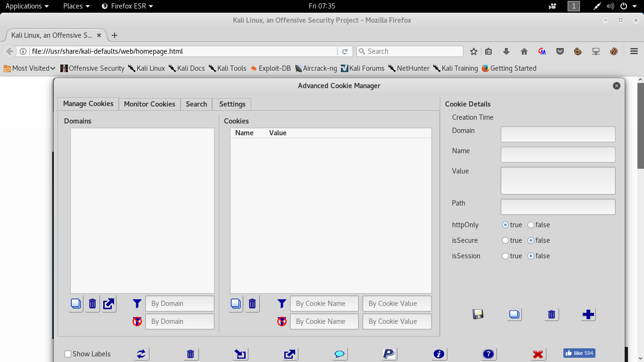Open help question mark icon

(x=488, y=354)
